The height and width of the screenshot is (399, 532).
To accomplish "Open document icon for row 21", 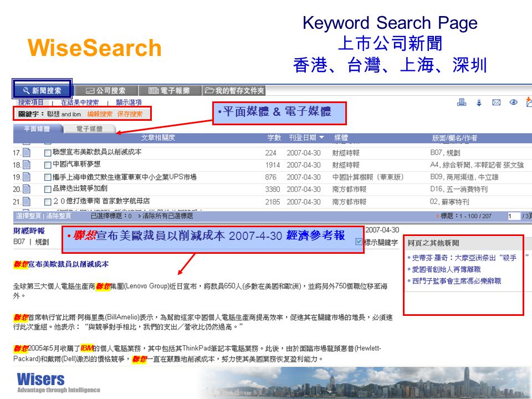I will point(27,202).
